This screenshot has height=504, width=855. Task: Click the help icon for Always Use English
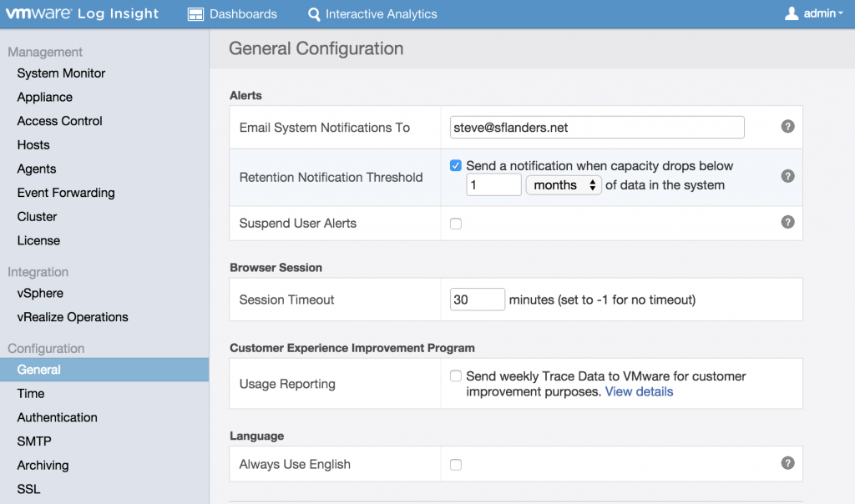[787, 464]
